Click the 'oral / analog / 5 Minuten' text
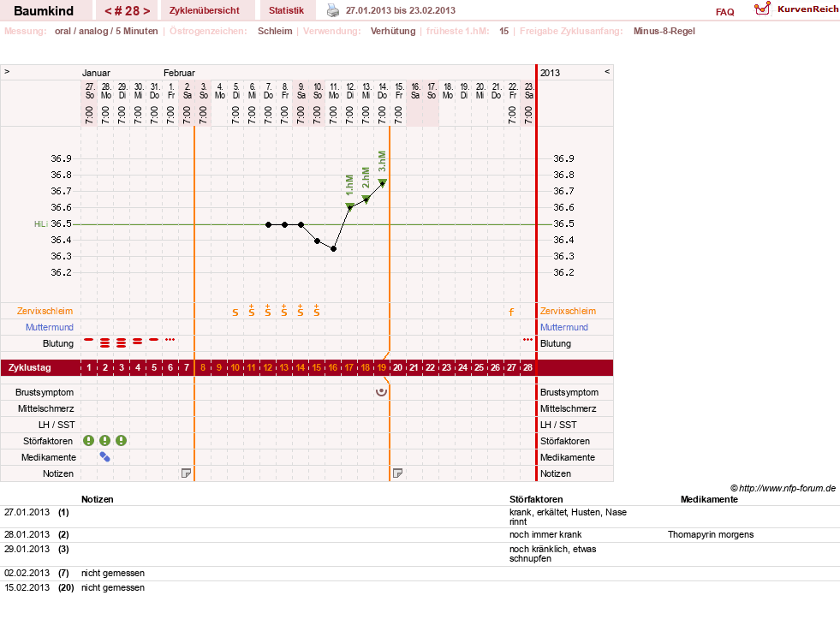The height and width of the screenshot is (625, 840). 106,31
